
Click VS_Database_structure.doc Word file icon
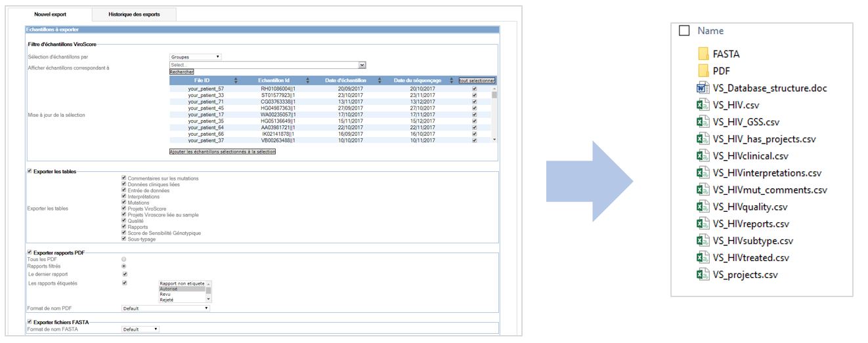[x=703, y=88]
